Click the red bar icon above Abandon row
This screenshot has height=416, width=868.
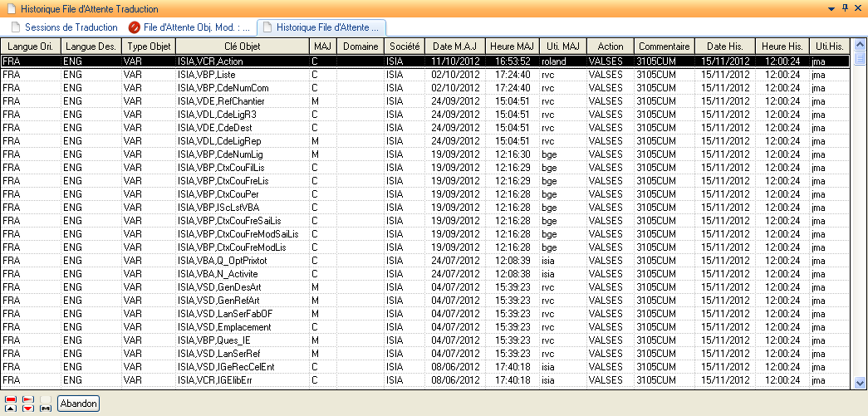coord(11,399)
